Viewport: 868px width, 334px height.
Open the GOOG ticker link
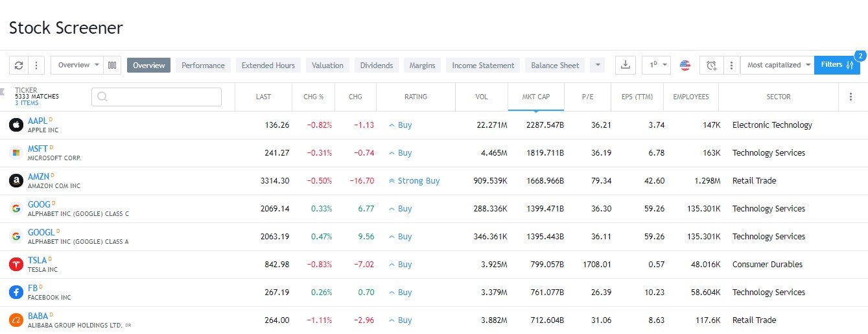tap(39, 205)
